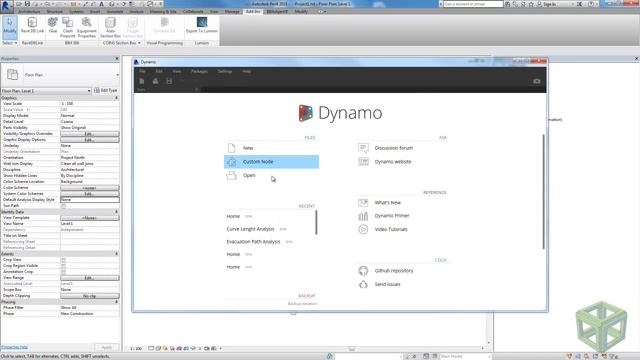Click the Open file icon in Dynamo toolbar
This screenshot has height=360, width=640.
[155, 81]
